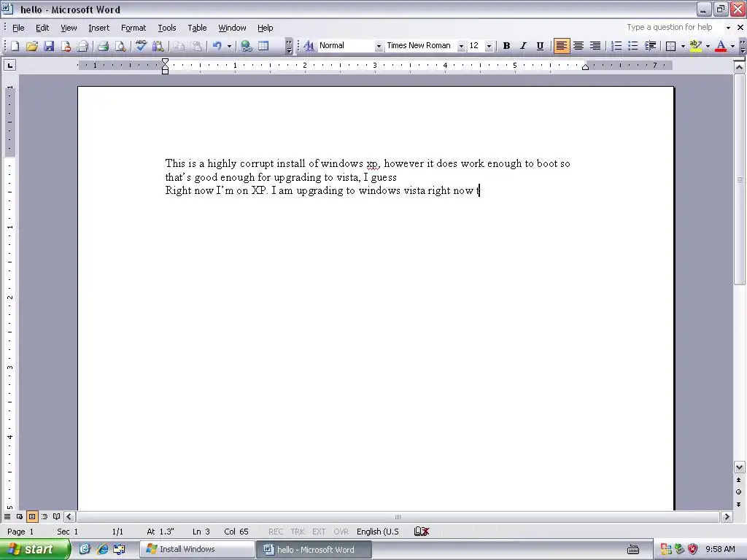Viewport: 747px width, 560px height.
Task: Expand Standard toolbar options chevron
Action: (289, 46)
